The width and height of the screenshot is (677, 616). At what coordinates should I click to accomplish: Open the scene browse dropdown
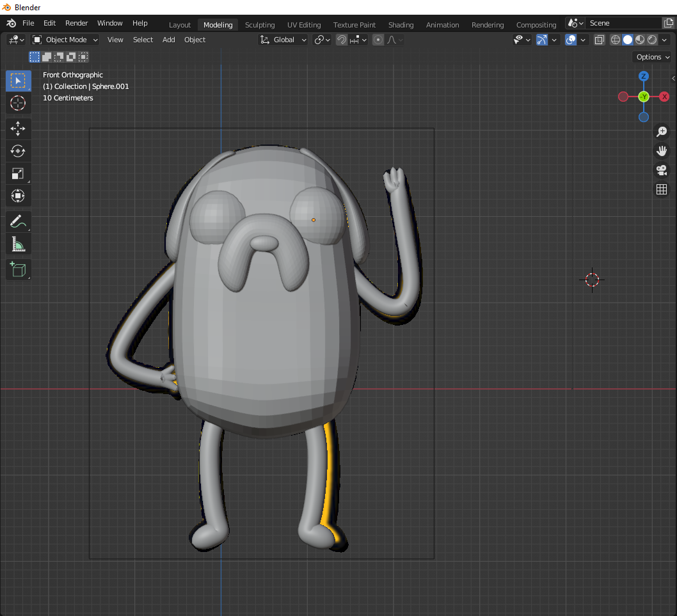(575, 23)
